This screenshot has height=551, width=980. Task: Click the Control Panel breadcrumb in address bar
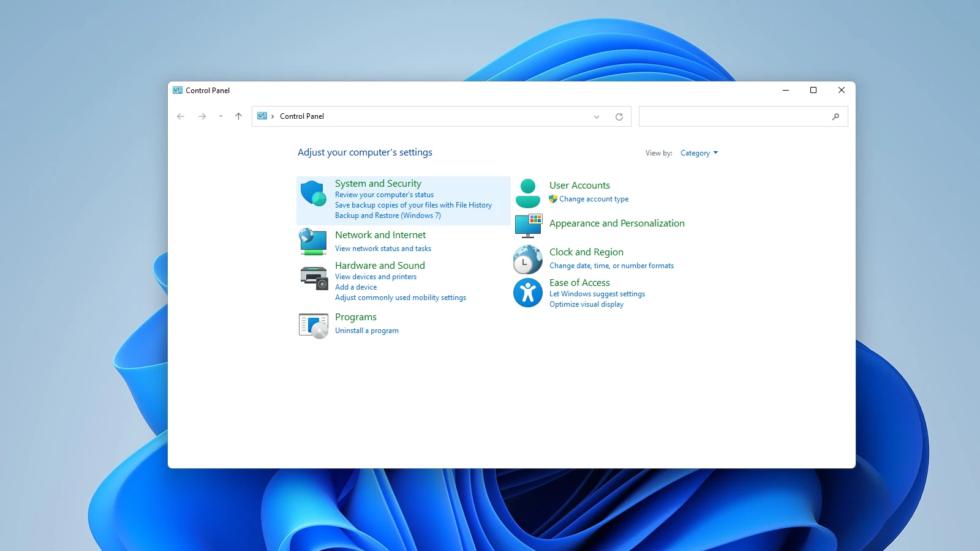coord(302,116)
